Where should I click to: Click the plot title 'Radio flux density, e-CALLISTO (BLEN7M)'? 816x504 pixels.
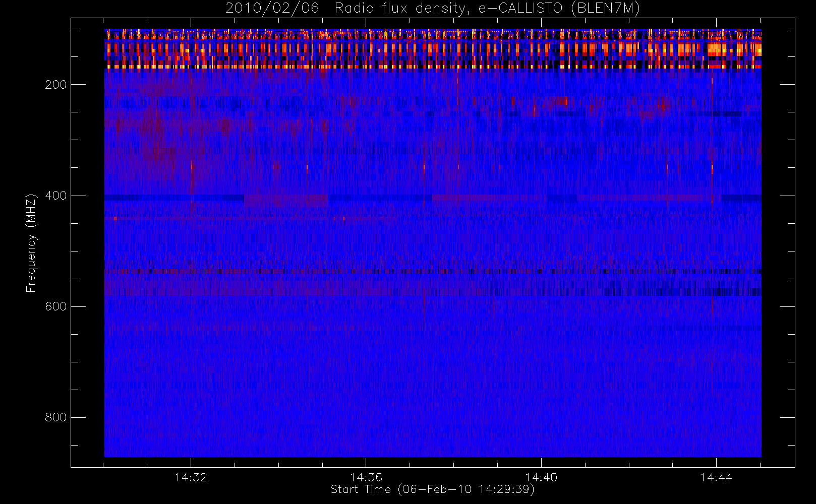click(487, 9)
